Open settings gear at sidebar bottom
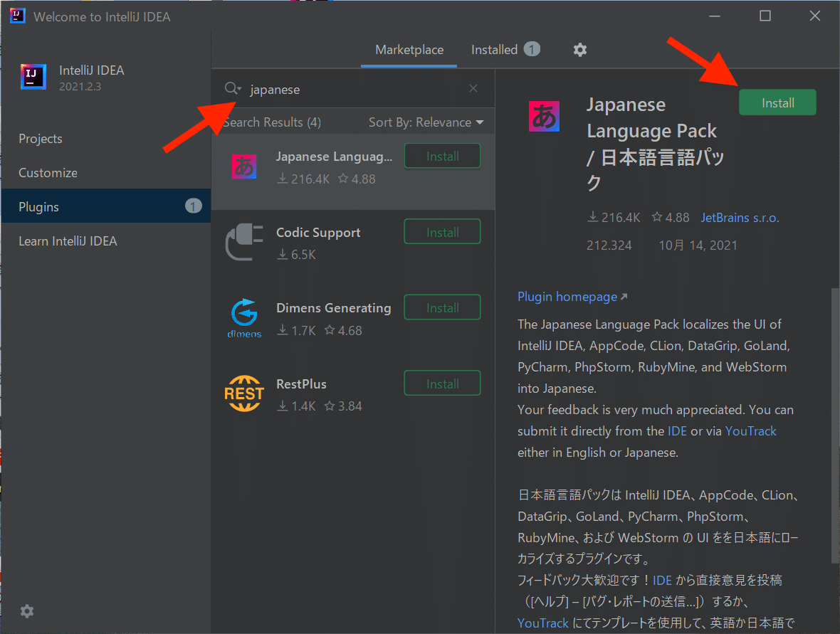 click(27, 611)
